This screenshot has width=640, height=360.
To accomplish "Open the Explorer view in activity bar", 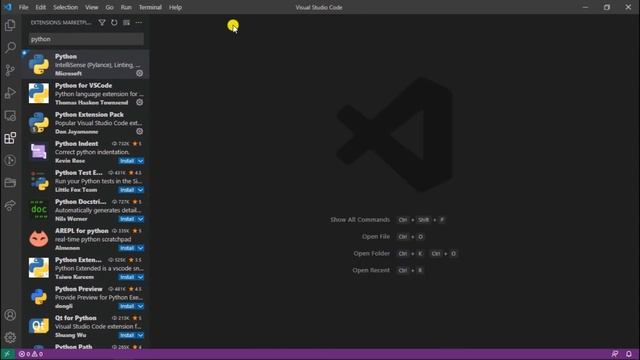I will pyautogui.click(x=10, y=25).
